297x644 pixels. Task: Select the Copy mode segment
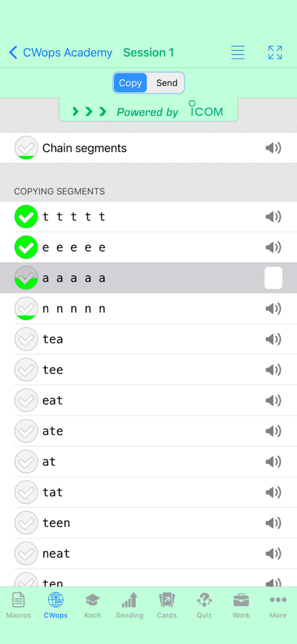(130, 83)
